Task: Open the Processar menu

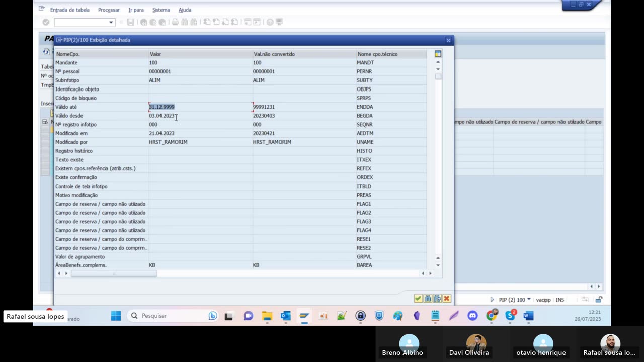Action: (109, 10)
